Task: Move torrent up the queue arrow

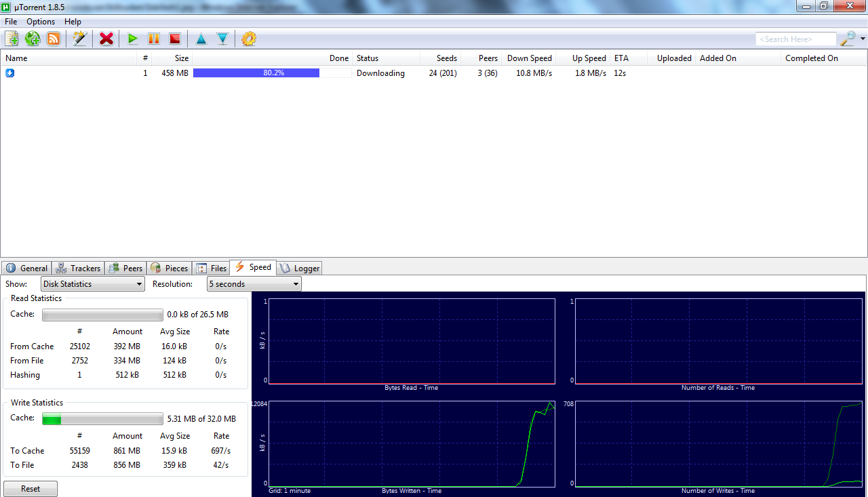Action: (201, 39)
